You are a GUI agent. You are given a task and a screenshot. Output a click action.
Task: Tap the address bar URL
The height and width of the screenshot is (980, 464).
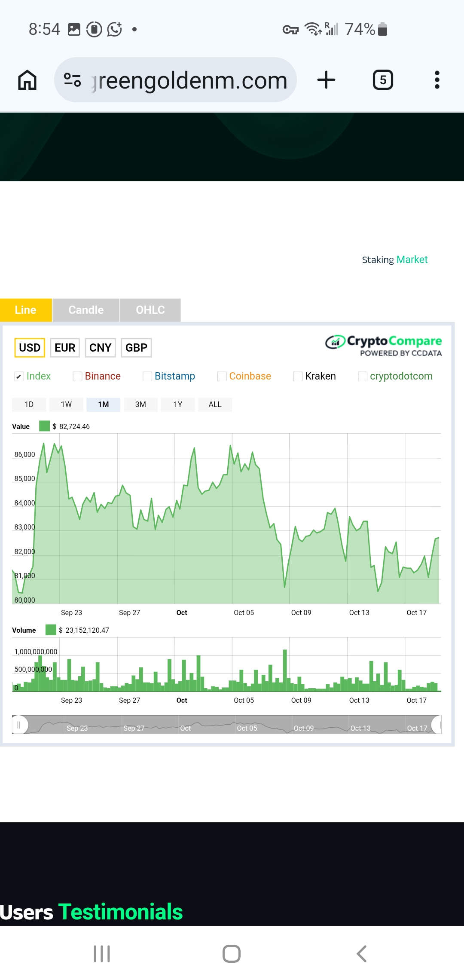point(175,80)
